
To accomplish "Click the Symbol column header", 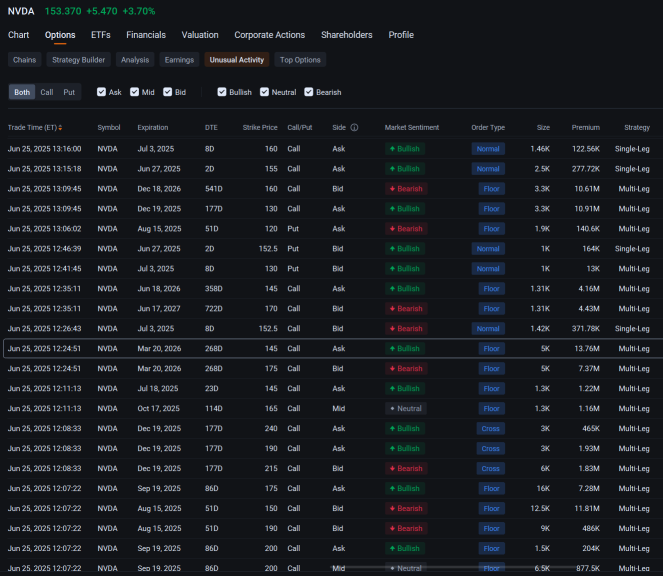I will (109, 128).
